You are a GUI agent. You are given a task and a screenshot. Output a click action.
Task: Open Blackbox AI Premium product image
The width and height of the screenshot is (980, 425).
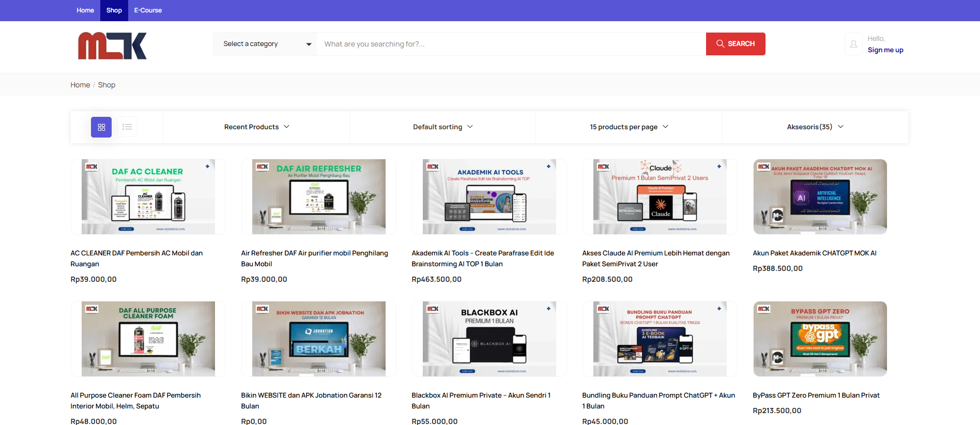coord(489,339)
